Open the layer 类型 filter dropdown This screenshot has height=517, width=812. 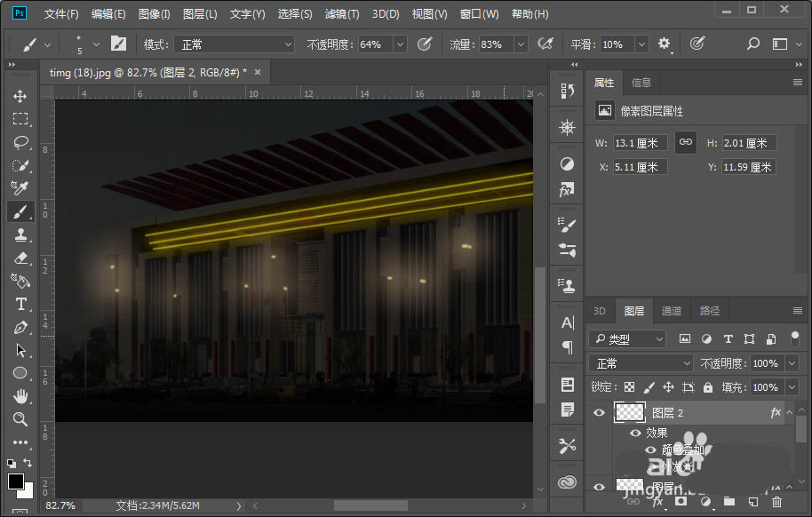pos(626,338)
